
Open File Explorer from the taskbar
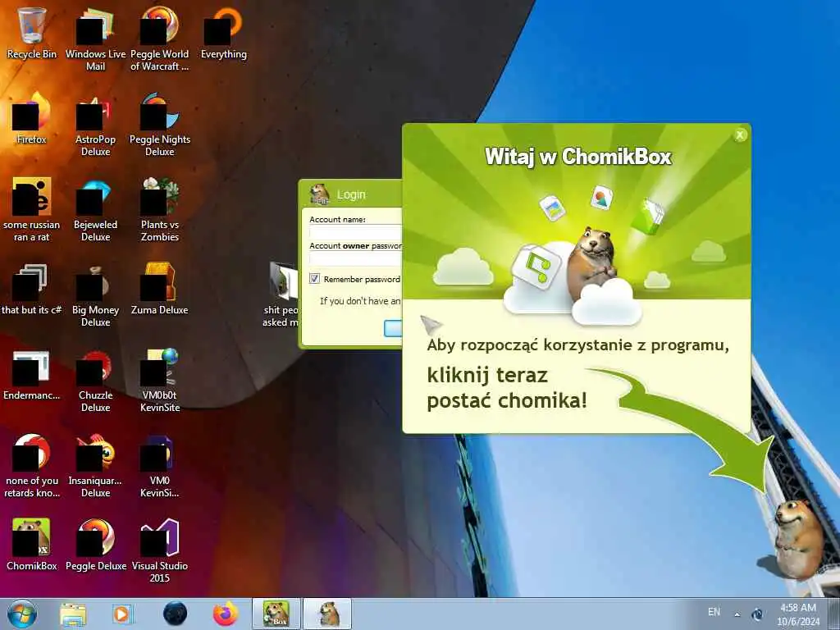click(x=73, y=614)
